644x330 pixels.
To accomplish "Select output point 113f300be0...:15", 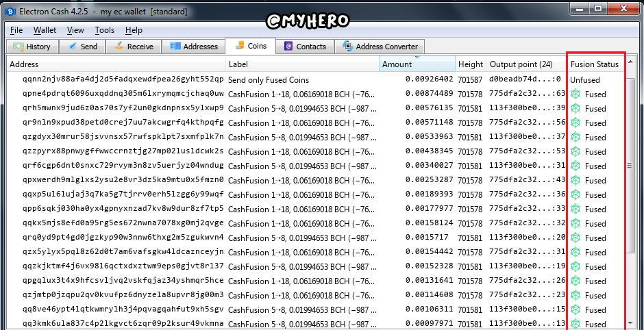I will [528, 310].
